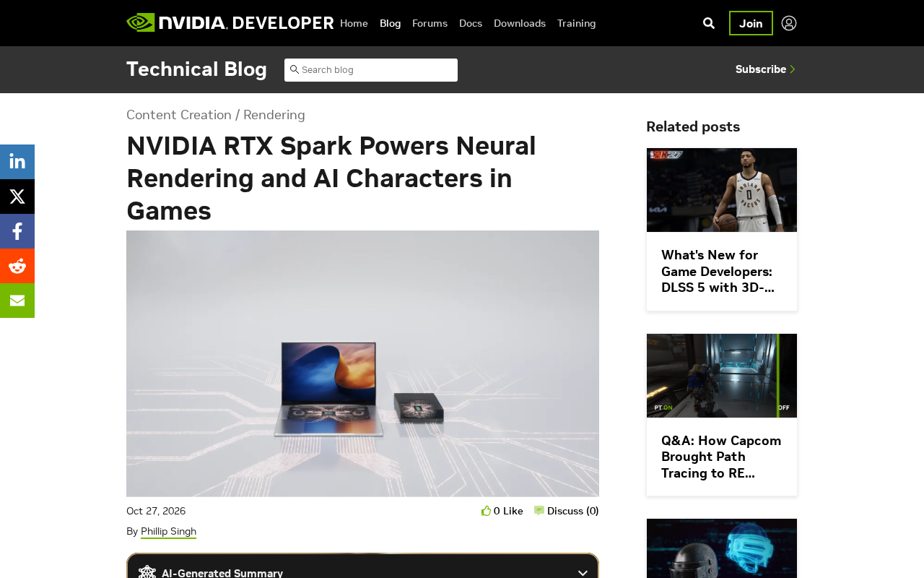Share the article on Reddit
Viewport: 924px width, 578px height.
(x=17, y=266)
